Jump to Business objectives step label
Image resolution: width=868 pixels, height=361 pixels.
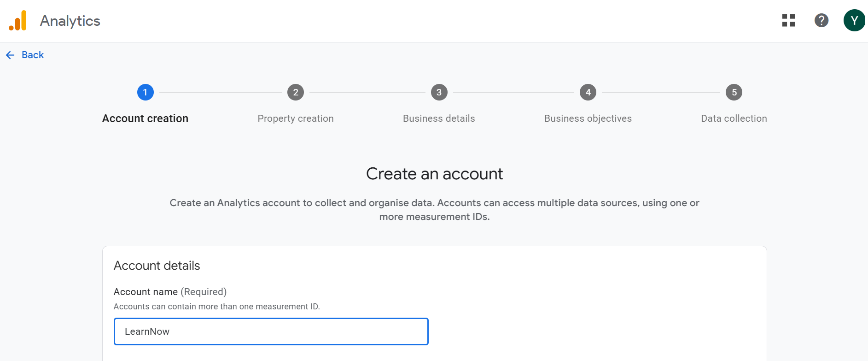coord(588,118)
